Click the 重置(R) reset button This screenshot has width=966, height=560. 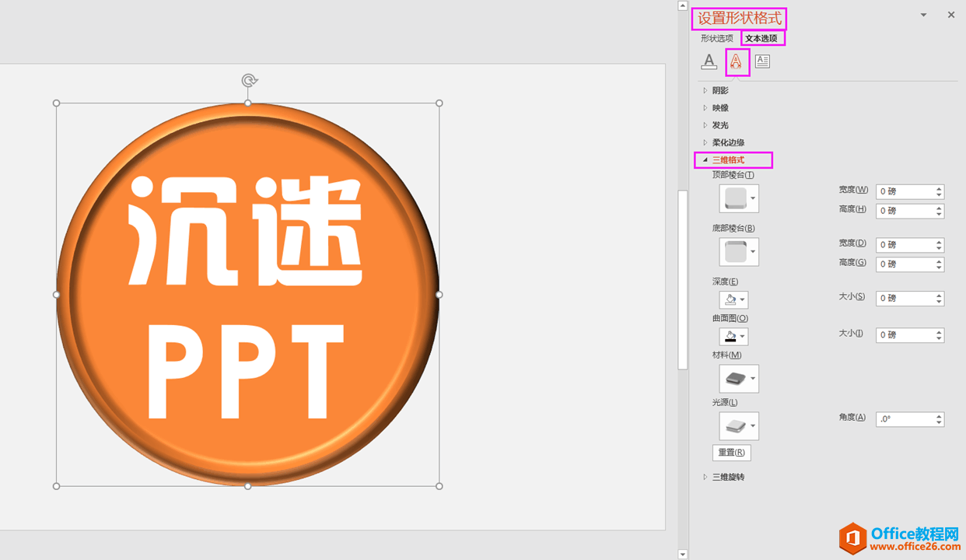pos(732,453)
